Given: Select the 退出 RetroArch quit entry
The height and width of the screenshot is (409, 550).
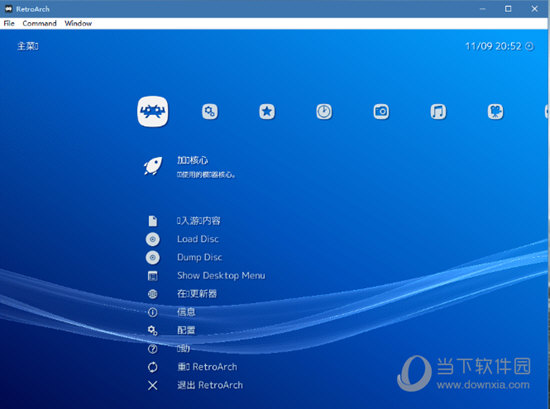Looking at the screenshot, I should 210,385.
